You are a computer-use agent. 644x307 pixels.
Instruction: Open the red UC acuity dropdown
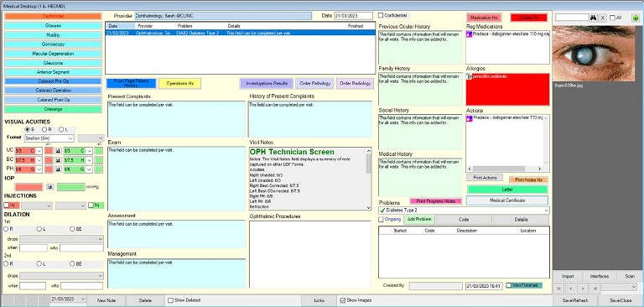[x=39, y=151]
